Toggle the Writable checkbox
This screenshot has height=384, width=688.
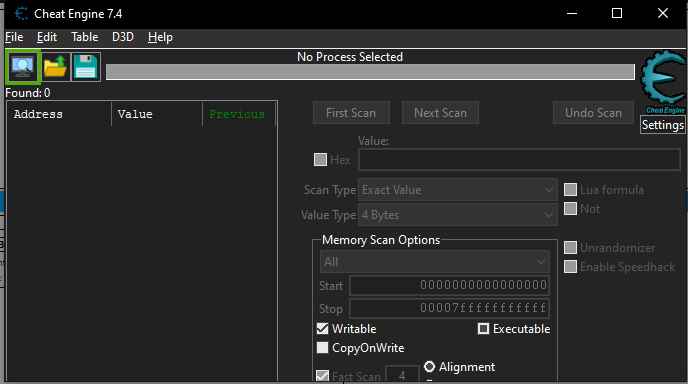point(322,329)
